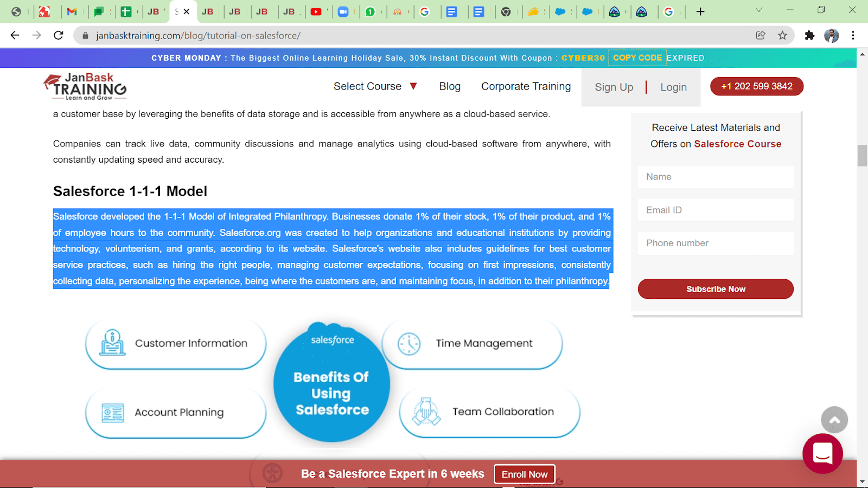Open a new browser tab
The width and height of the screenshot is (868, 488).
tap(700, 11)
